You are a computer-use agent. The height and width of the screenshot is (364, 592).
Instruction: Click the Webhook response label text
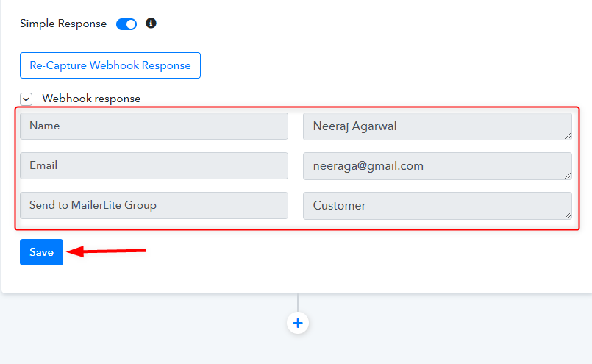pos(91,99)
